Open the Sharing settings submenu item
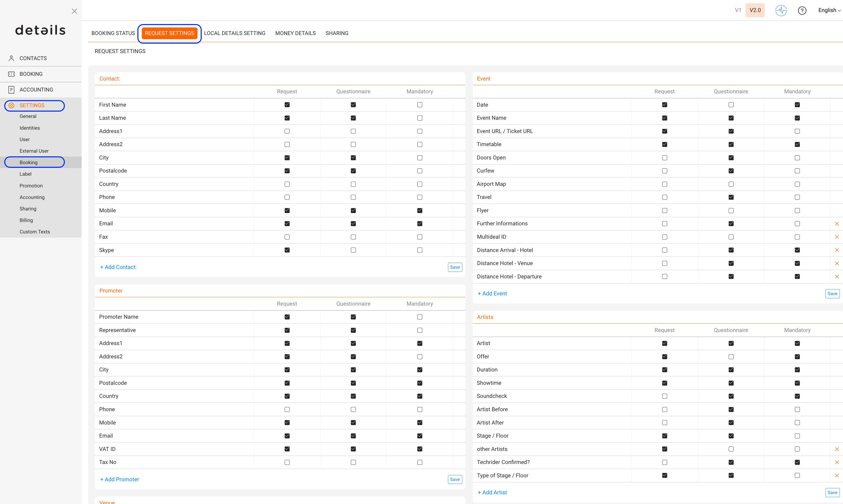The width and height of the screenshot is (843, 504). click(28, 209)
